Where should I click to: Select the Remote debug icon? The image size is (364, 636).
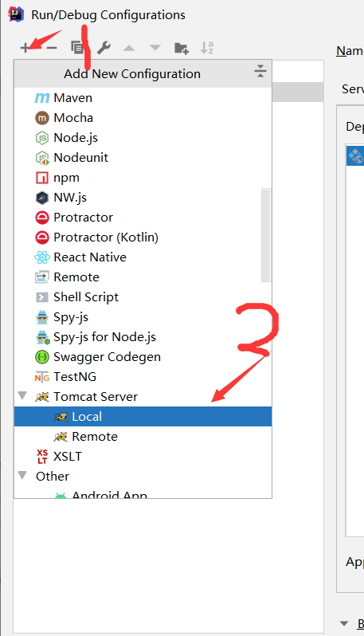tap(41, 277)
